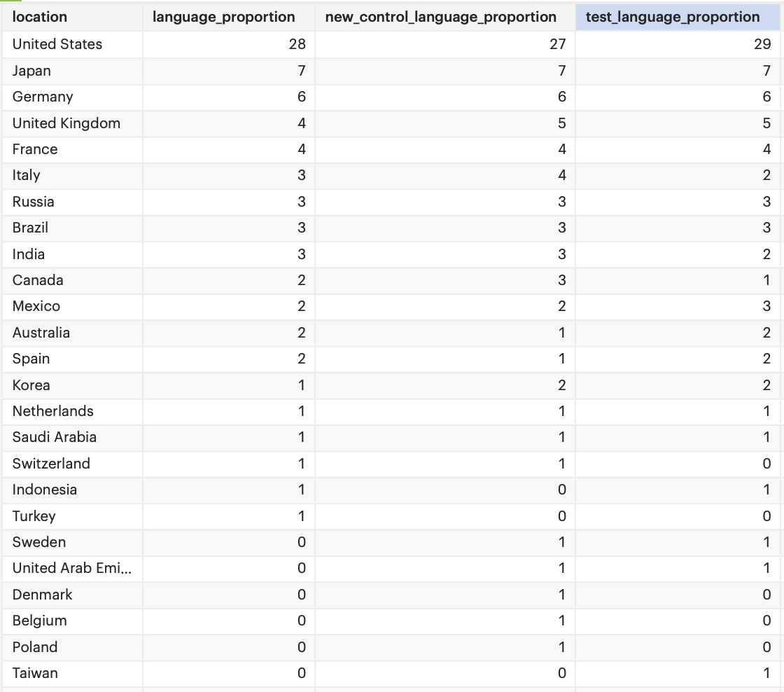Click United Kingdom's language_proportion value 4
The width and height of the screenshot is (784, 692).
click(302, 123)
